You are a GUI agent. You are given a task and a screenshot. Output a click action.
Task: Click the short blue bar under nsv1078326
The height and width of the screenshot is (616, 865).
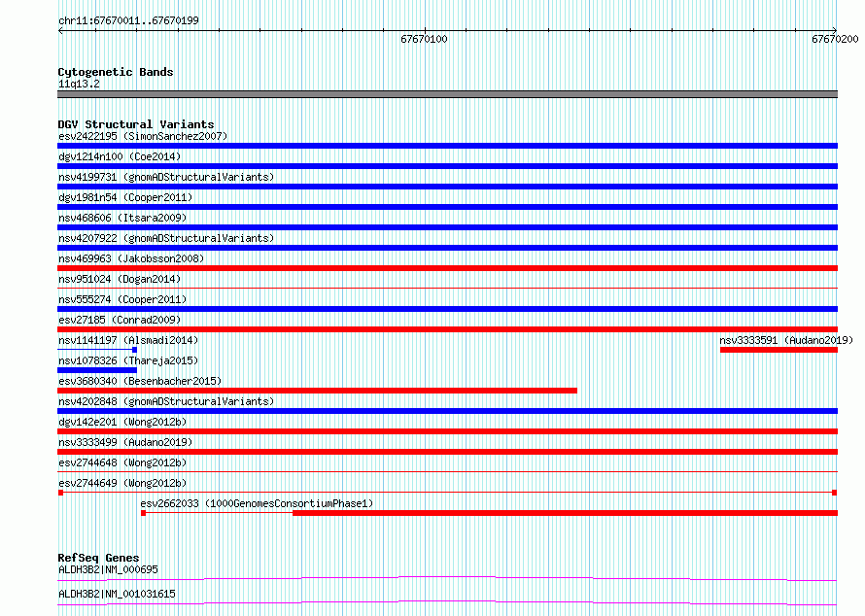point(97,370)
